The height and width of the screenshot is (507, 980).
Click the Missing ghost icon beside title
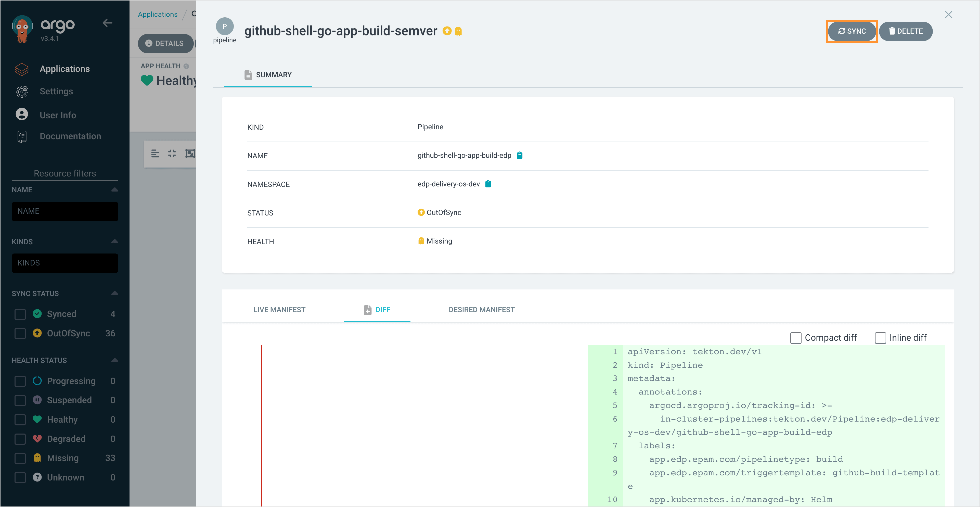coord(458,31)
